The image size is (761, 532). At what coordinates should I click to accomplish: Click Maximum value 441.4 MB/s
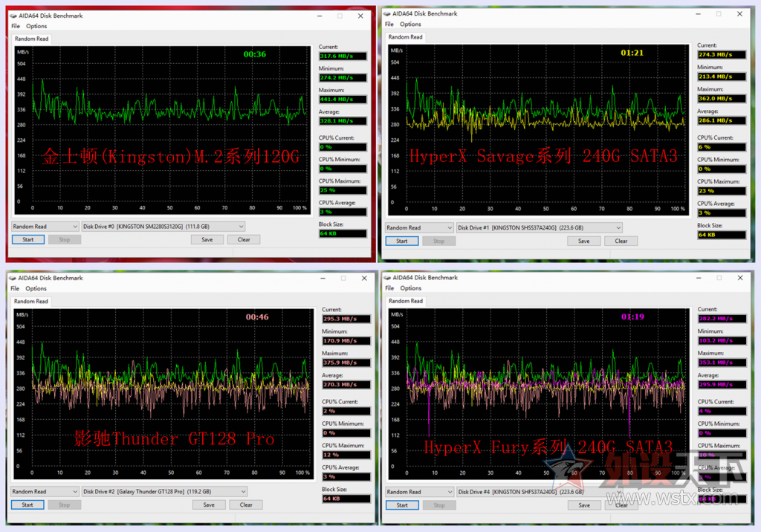(x=343, y=99)
